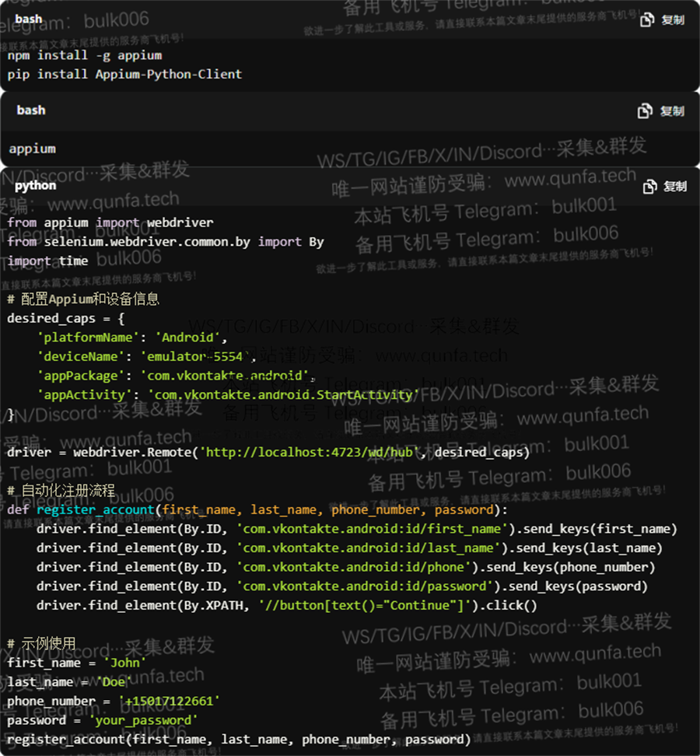Image resolution: width=700 pixels, height=756 pixels.
Task: Click the 'platformName': 'Android' line
Action: tap(132, 338)
